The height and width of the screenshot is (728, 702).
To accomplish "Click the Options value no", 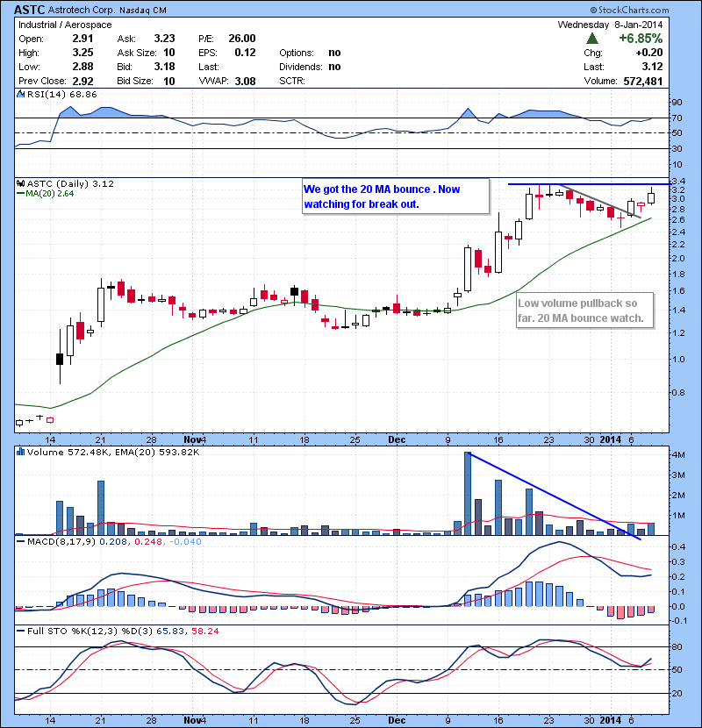I will pyautogui.click(x=334, y=53).
